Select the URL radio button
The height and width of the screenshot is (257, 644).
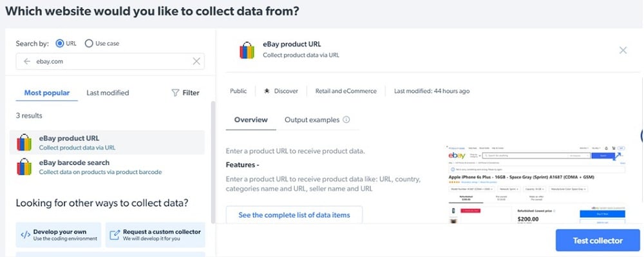pyautogui.click(x=60, y=43)
